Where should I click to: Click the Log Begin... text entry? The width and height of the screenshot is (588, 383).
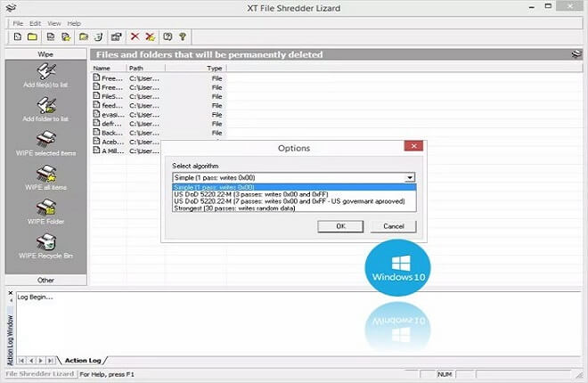[x=36, y=297]
